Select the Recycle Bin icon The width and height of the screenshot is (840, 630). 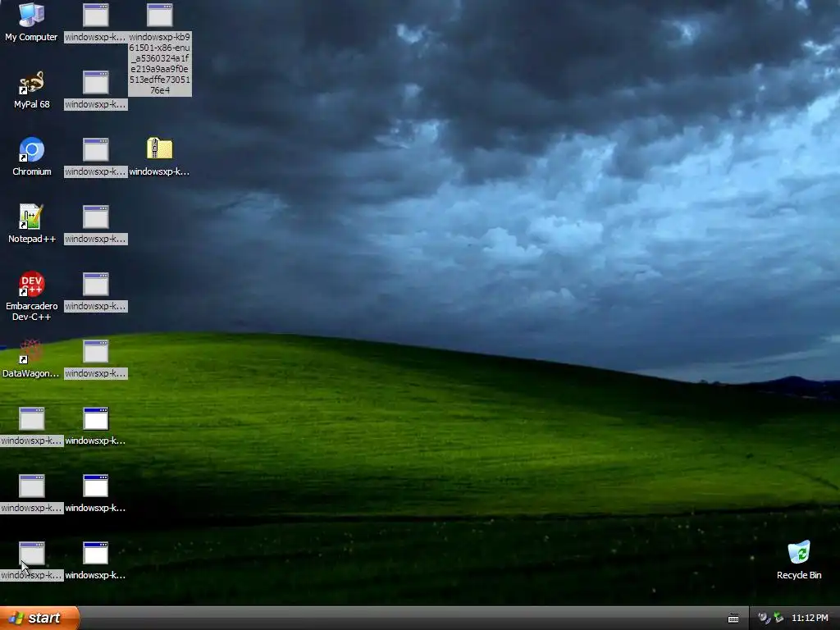(x=799, y=553)
